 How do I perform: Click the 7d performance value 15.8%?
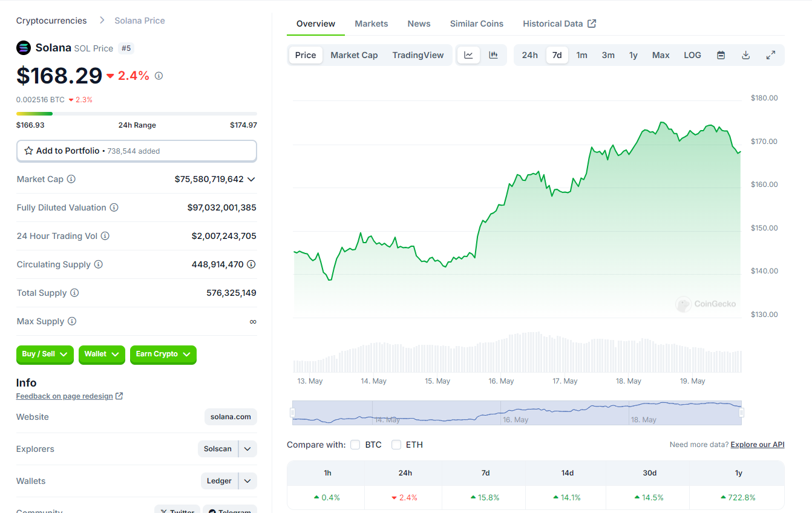485,497
